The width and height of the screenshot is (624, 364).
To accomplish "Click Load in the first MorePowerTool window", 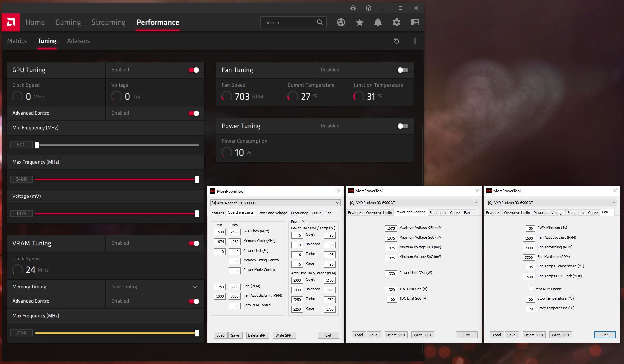I will click(221, 335).
